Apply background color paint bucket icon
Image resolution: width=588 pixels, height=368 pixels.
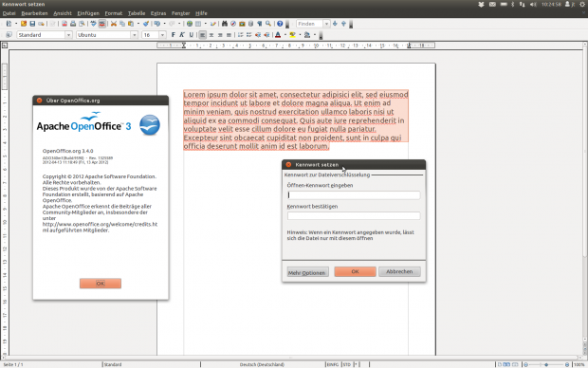(307, 35)
